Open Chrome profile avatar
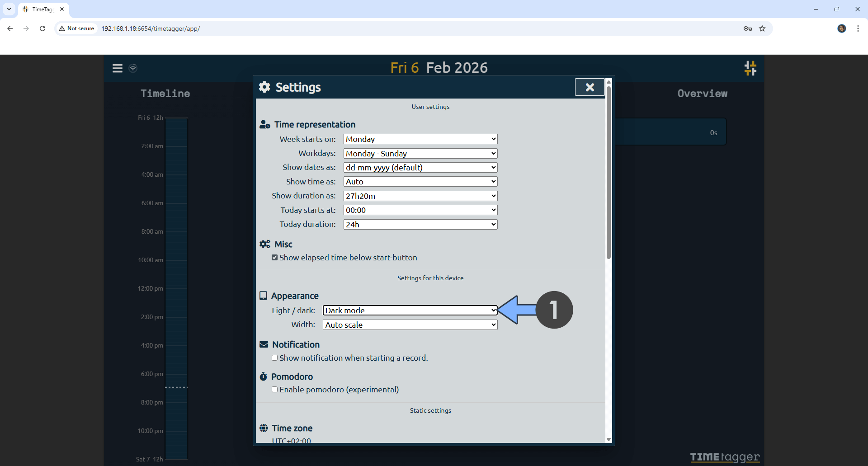The image size is (868, 466). [x=841, y=28]
